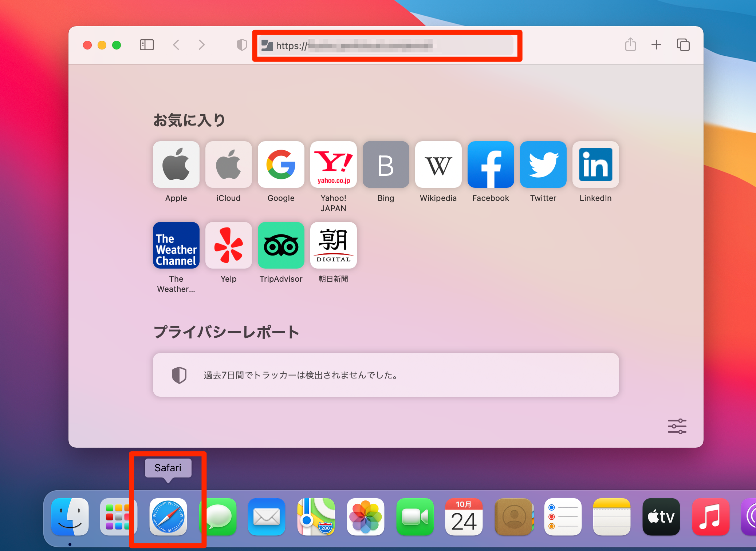Open the privacy report tracker summary card
Screen dimensions: 756x551
[x=386, y=375]
